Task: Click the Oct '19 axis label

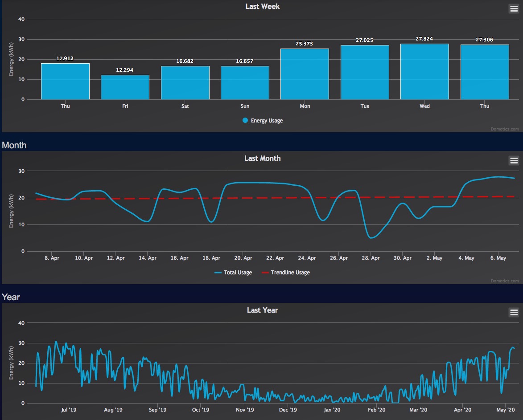Action: point(201,410)
